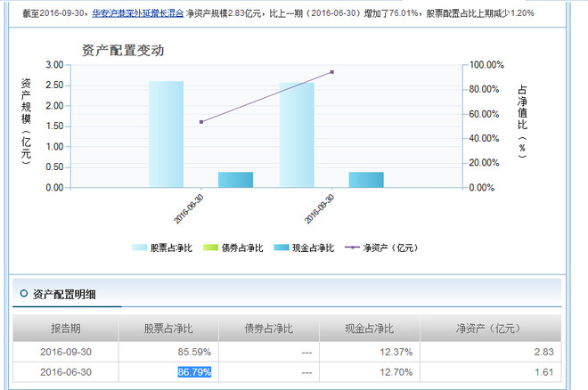Click the 100.00% right axis label

tap(486, 65)
